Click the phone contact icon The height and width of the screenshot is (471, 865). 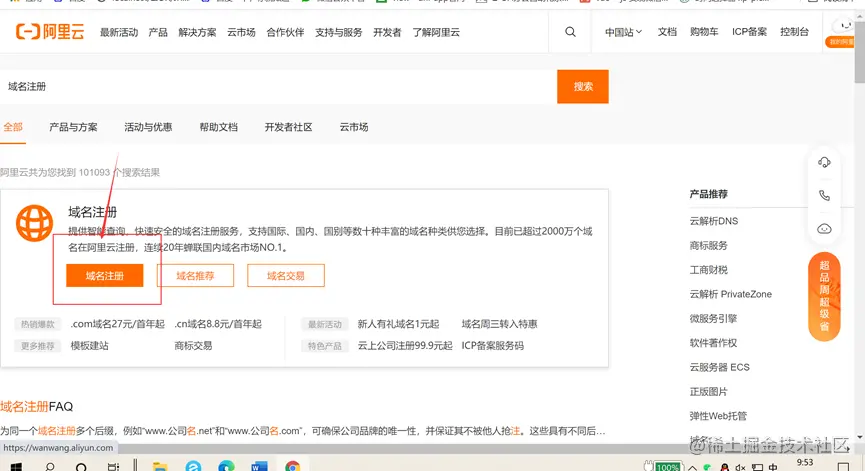(824, 195)
